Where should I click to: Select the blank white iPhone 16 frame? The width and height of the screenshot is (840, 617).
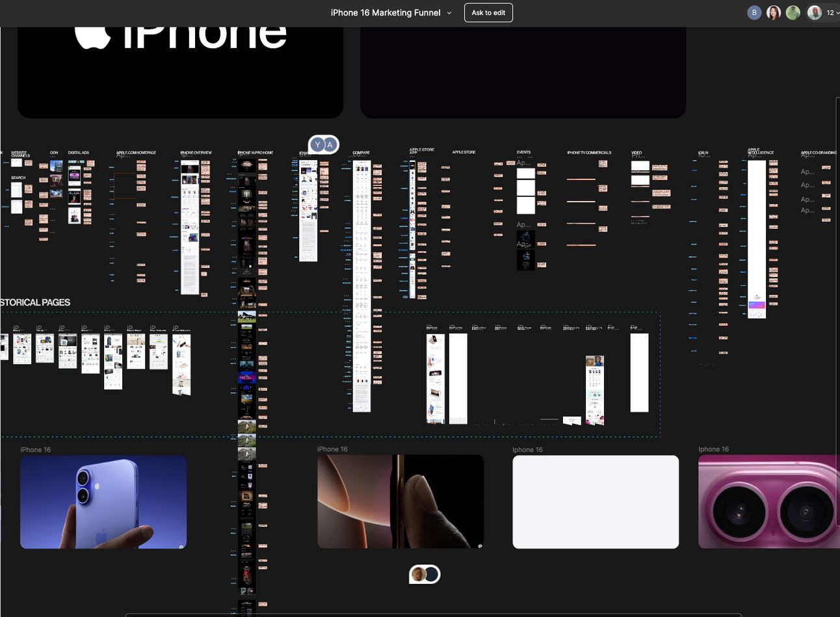596,502
